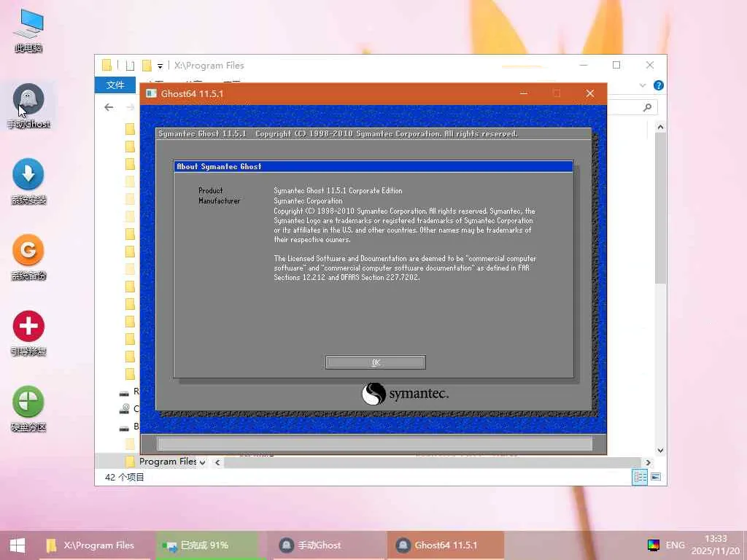
Task: Switch to details view in Explorer
Action: [x=640, y=477]
